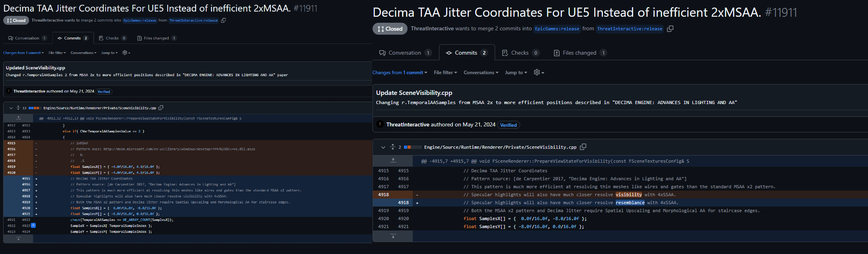The height and width of the screenshot is (254, 868).
Task: Open the diff settings gear in right view
Action: pyautogui.click(x=538, y=72)
